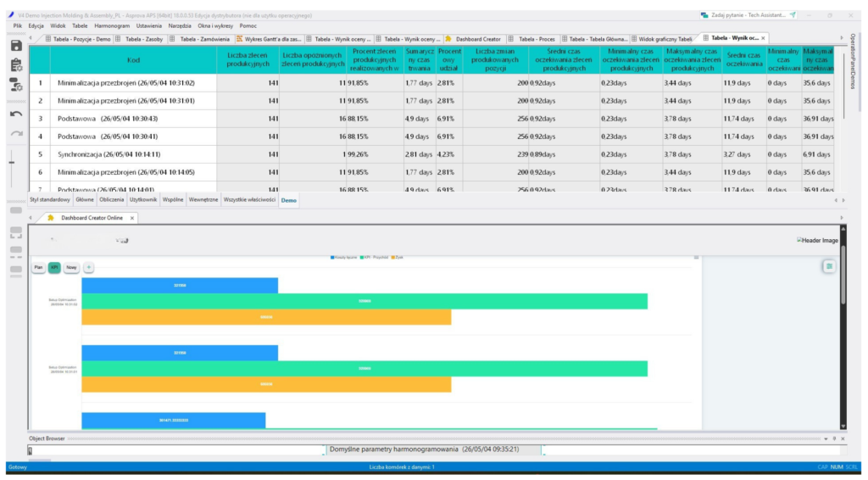The image size is (868, 480).
Task: Switch to Widok graficzny Tabeli tab
Action: [x=662, y=39]
